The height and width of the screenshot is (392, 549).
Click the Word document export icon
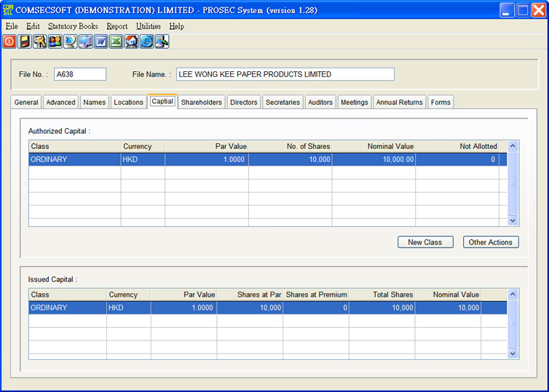pyautogui.click(x=101, y=41)
